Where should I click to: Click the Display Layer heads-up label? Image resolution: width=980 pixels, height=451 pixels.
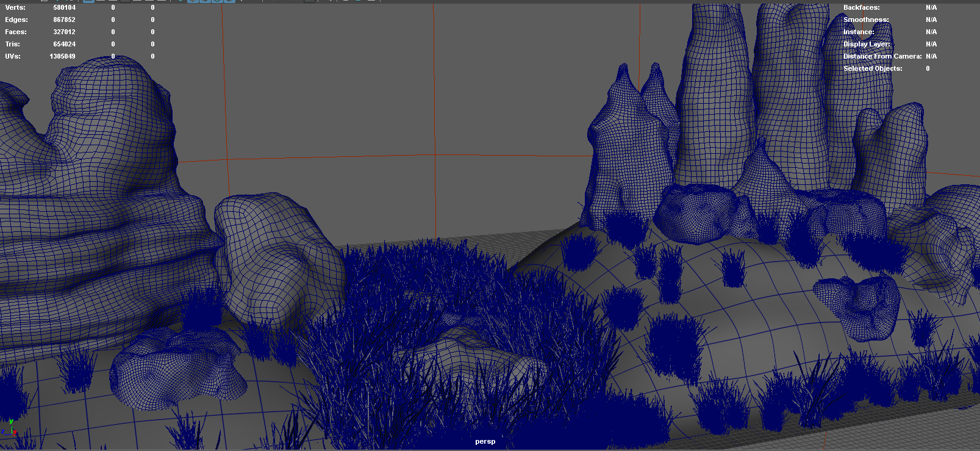867,44
